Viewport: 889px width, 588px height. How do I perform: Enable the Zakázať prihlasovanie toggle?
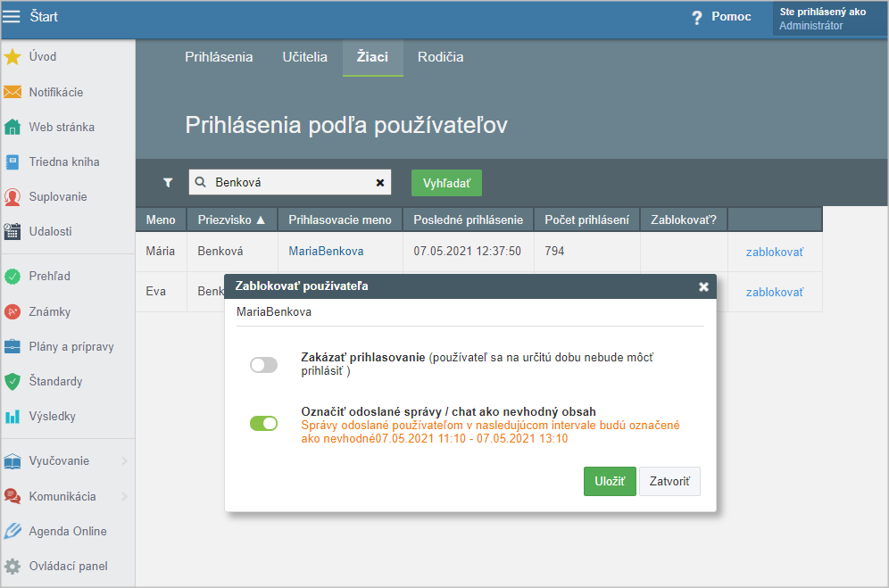point(263,364)
